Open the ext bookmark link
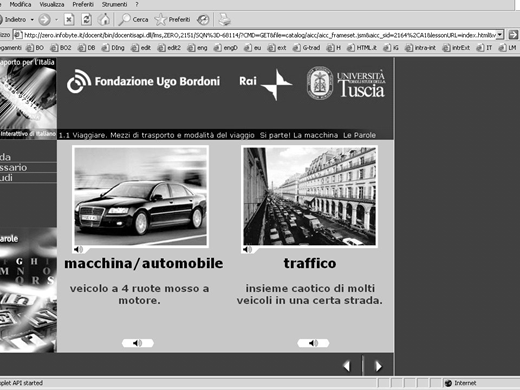 click(277, 48)
